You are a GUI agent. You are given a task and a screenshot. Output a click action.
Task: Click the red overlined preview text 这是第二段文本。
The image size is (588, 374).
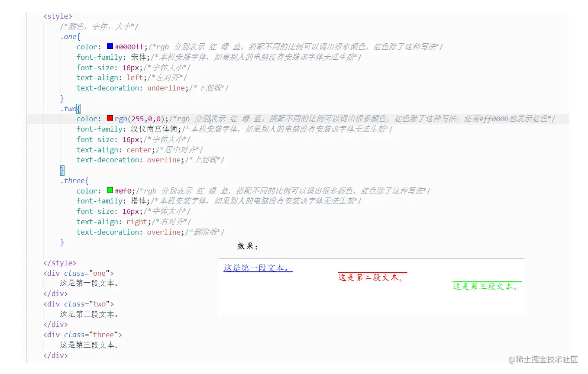click(372, 277)
